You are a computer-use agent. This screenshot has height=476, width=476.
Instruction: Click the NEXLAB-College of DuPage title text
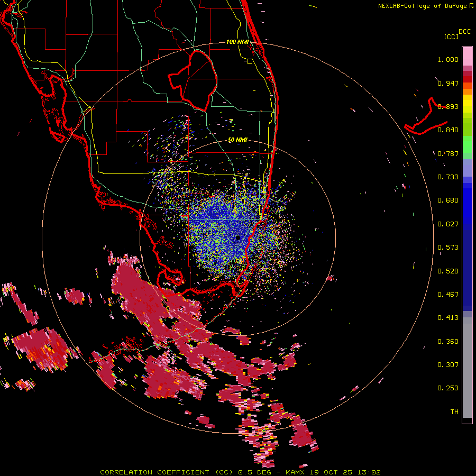point(422,6)
